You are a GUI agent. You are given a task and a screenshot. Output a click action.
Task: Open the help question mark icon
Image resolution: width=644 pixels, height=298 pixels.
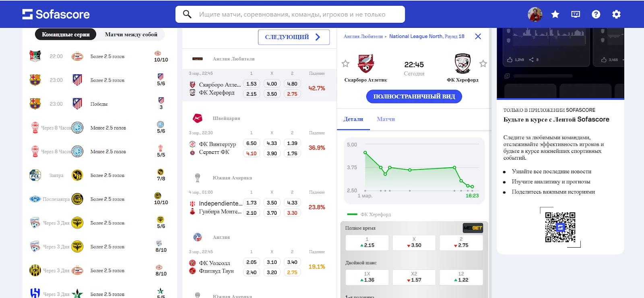pyautogui.click(x=596, y=14)
